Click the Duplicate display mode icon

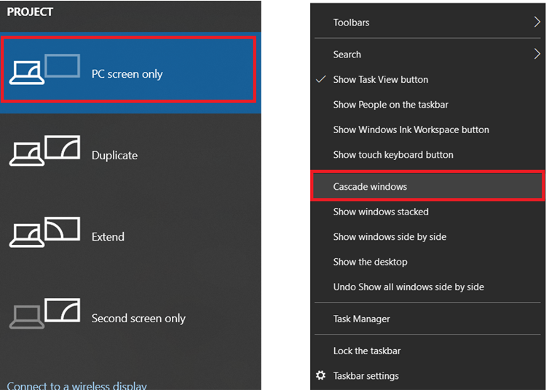(44, 151)
